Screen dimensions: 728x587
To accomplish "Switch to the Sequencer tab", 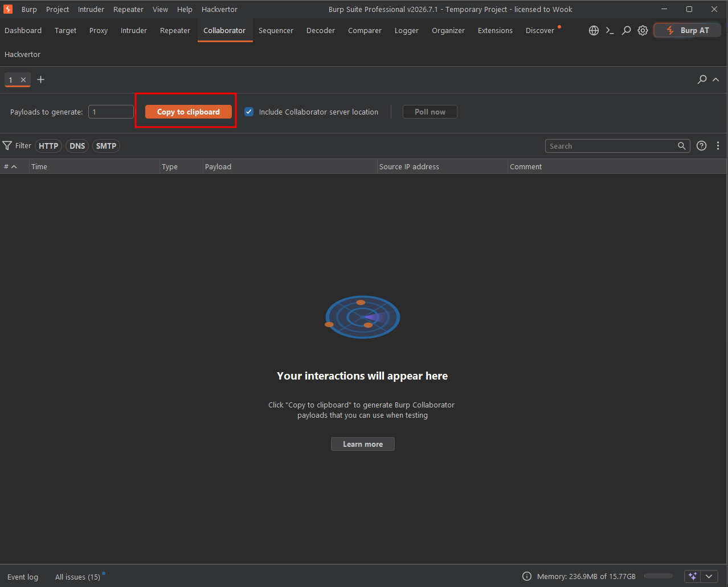I will 276,31.
